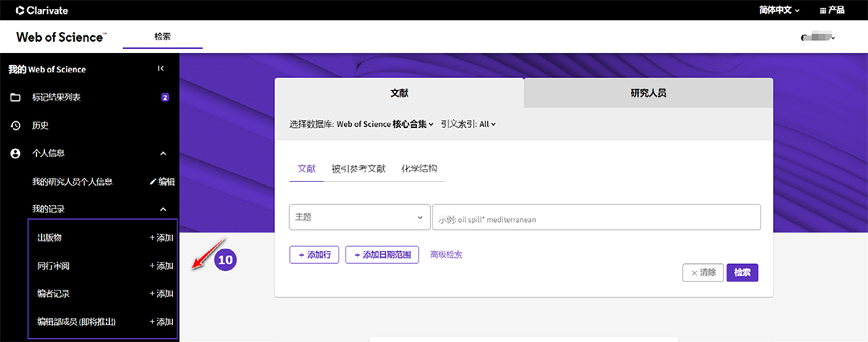Screen dimensions: 868x342
Task: Add a record to 同行审阅
Action: pos(162,266)
